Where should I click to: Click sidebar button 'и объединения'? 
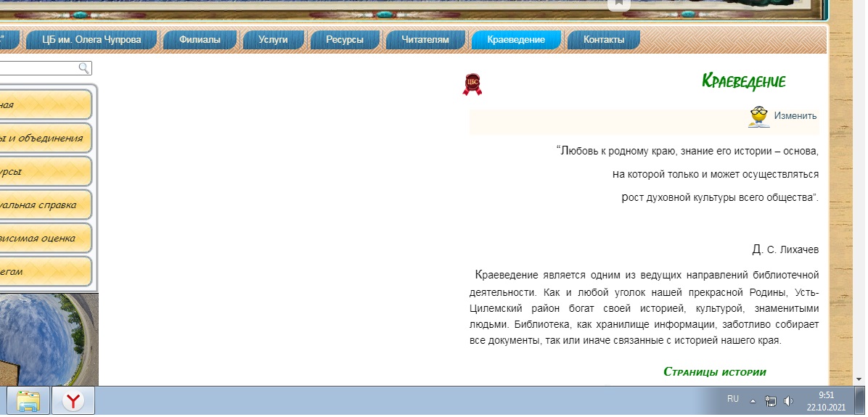point(46,138)
